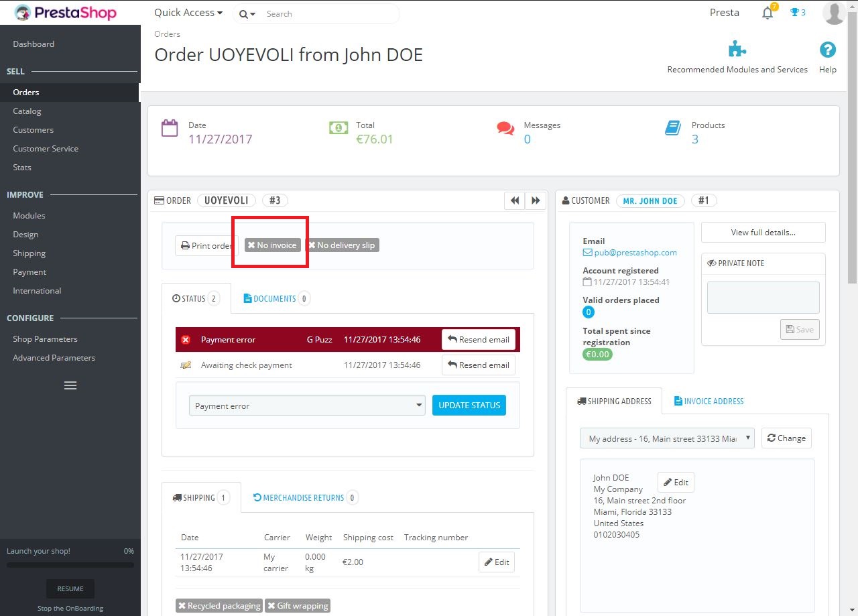Open Quick Access dropdown

point(188,13)
